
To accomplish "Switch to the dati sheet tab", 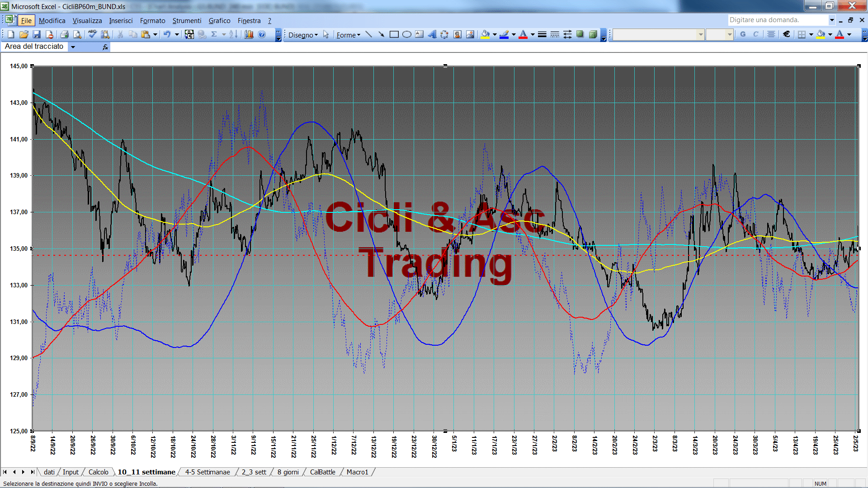I will point(49,472).
